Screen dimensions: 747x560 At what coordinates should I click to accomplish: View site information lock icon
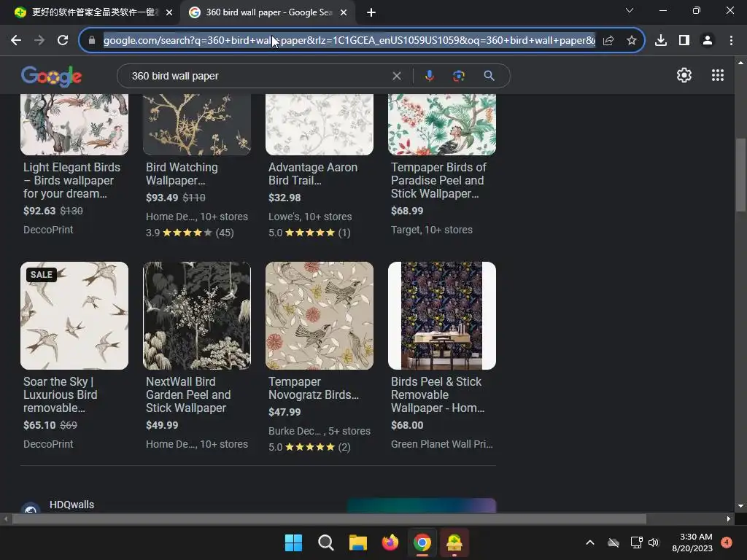coord(92,41)
